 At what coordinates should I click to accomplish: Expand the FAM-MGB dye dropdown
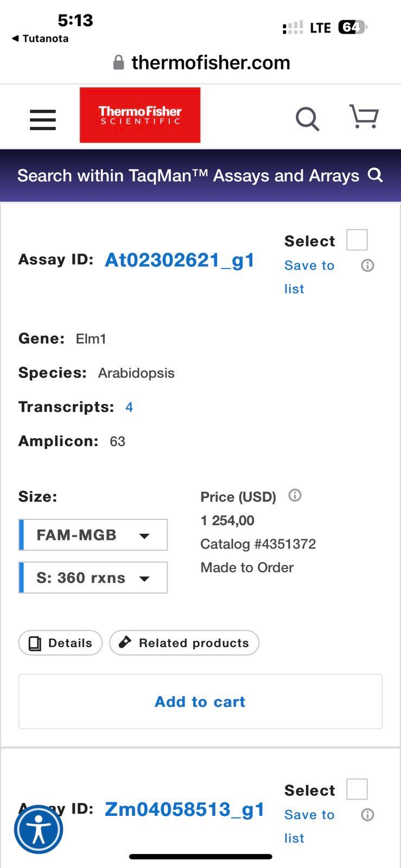93,535
